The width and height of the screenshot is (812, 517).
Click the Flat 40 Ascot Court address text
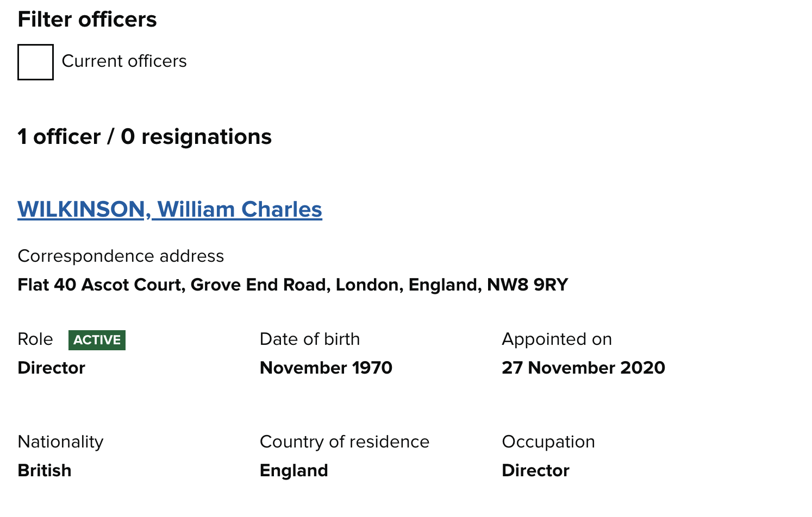coord(292,285)
